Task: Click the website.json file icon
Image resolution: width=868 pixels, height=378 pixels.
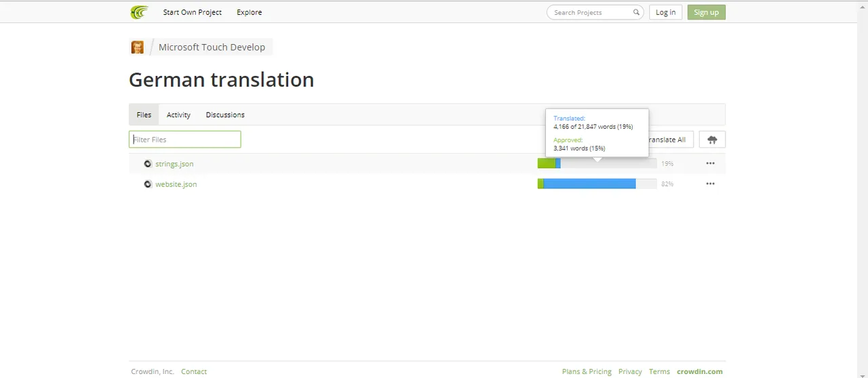Action: click(x=148, y=184)
